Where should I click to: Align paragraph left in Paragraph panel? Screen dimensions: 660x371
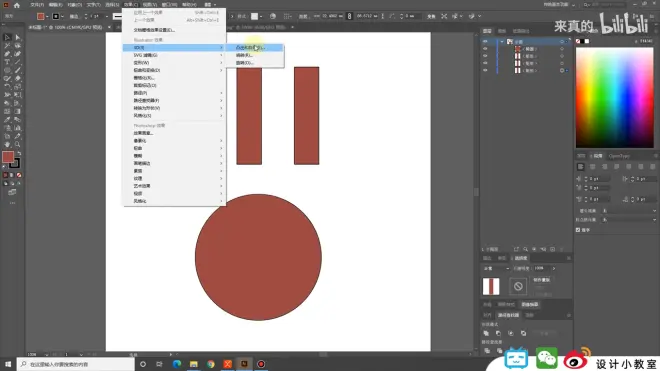580,167
